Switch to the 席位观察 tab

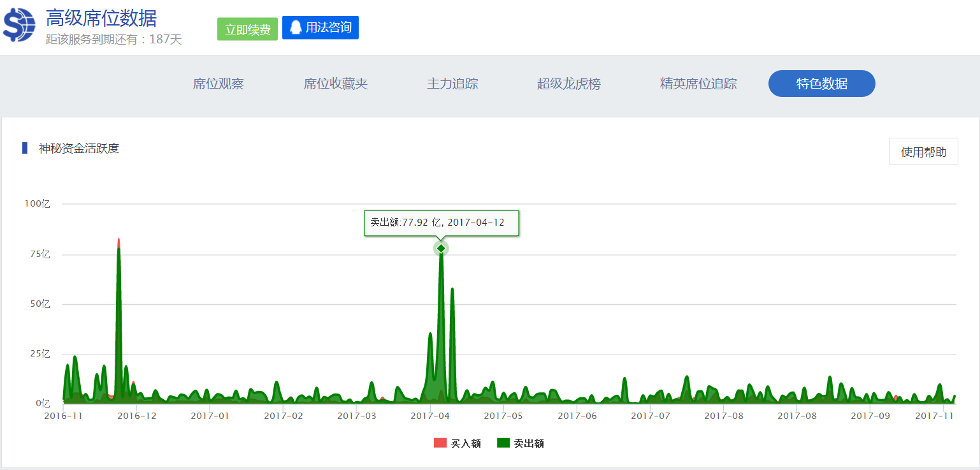(x=219, y=84)
